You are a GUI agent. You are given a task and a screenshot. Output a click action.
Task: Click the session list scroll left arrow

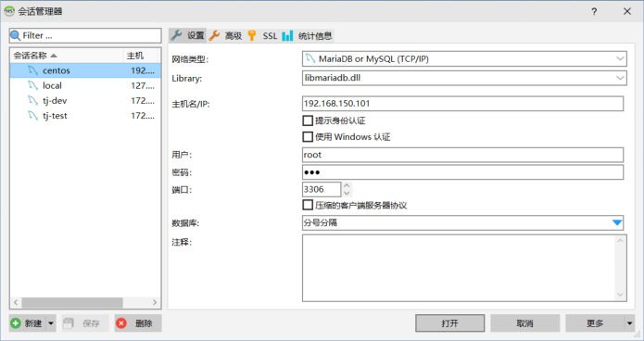pos(16,303)
